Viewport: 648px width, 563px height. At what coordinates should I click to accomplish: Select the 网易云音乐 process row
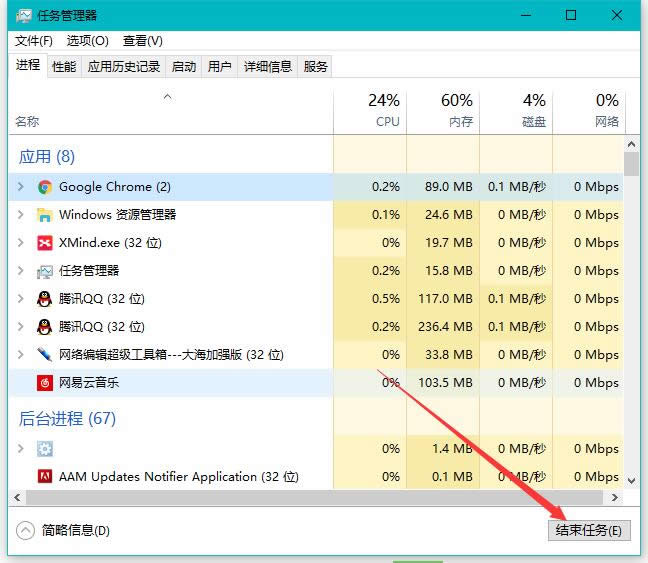316,383
